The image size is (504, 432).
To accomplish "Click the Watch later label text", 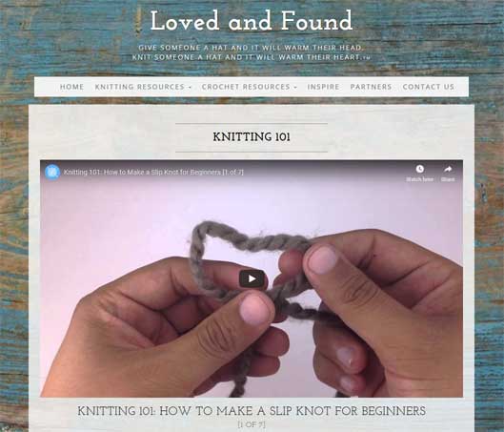I will point(419,179).
